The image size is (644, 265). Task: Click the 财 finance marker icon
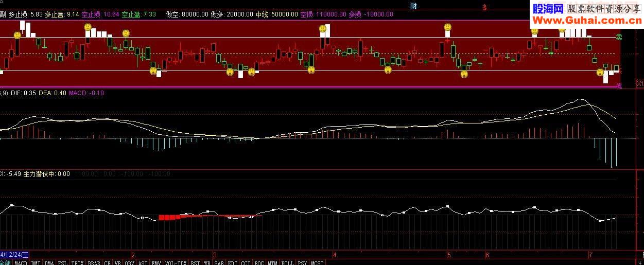[x=413, y=6]
